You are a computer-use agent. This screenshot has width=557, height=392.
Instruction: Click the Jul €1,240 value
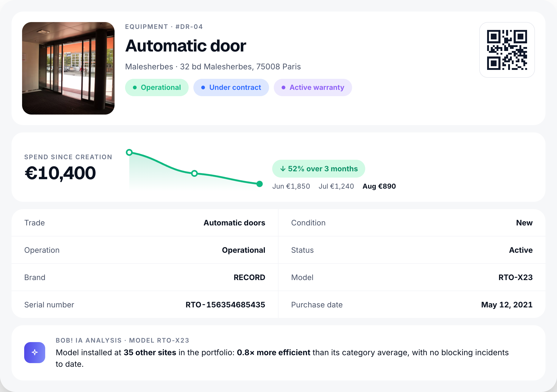(336, 186)
